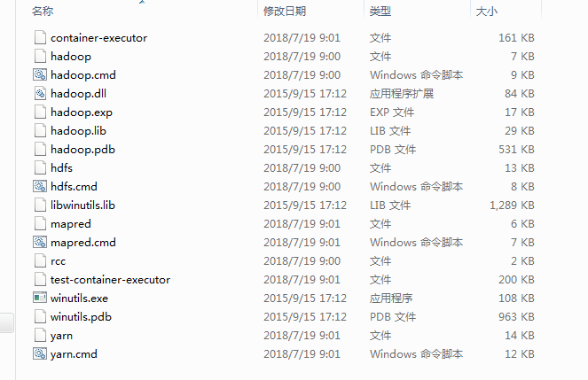Select the libwinutils.lib file icon

39,206
